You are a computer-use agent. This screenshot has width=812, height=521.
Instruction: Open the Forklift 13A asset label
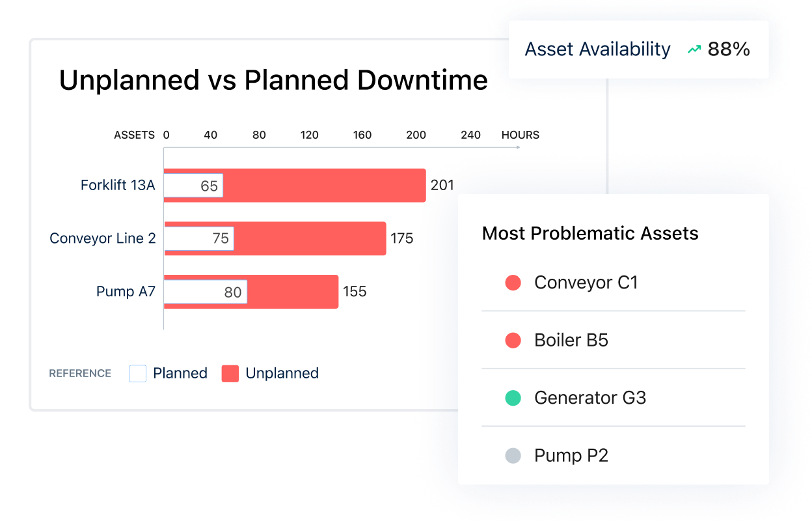[118, 185]
